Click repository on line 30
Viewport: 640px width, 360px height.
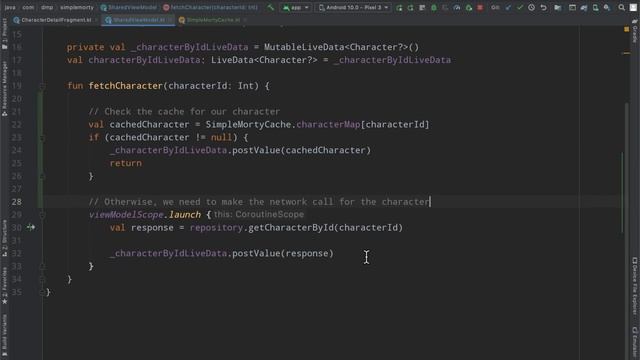216,227
